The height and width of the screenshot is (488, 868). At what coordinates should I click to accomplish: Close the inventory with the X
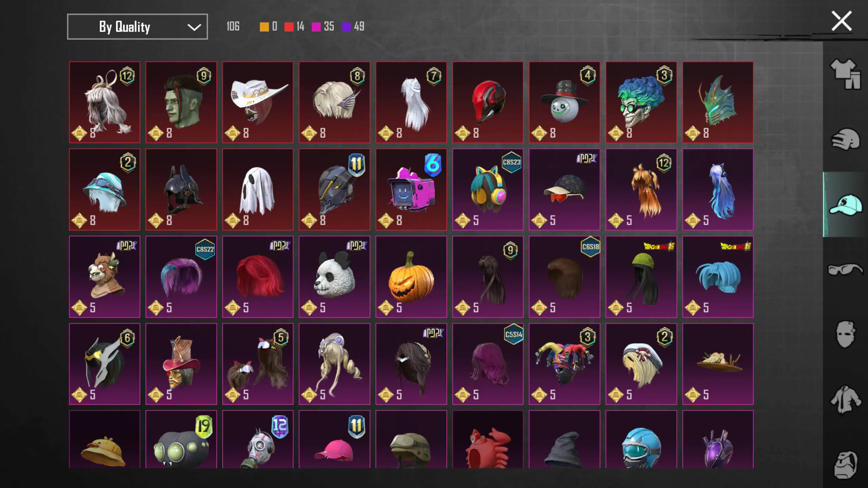click(x=841, y=21)
